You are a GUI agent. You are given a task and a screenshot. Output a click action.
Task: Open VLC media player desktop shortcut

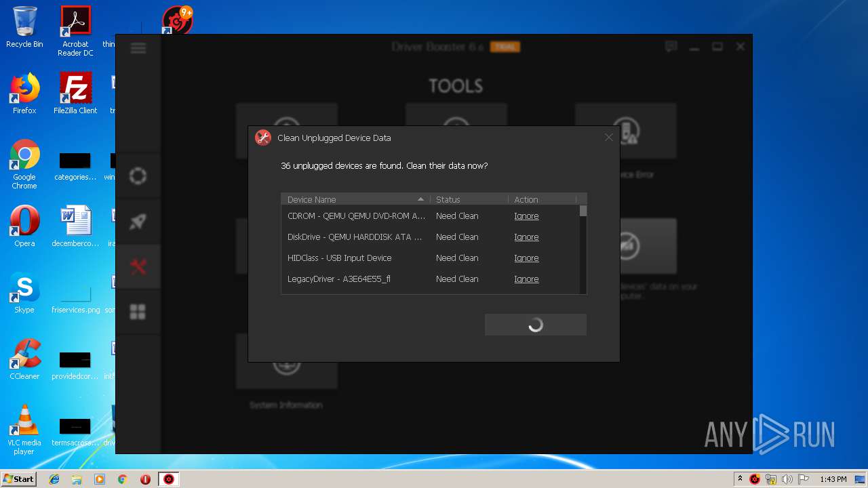pyautogui.click(x=24, y=430)
